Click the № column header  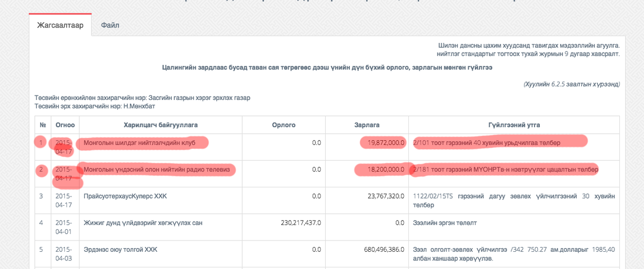coord(43,125)
